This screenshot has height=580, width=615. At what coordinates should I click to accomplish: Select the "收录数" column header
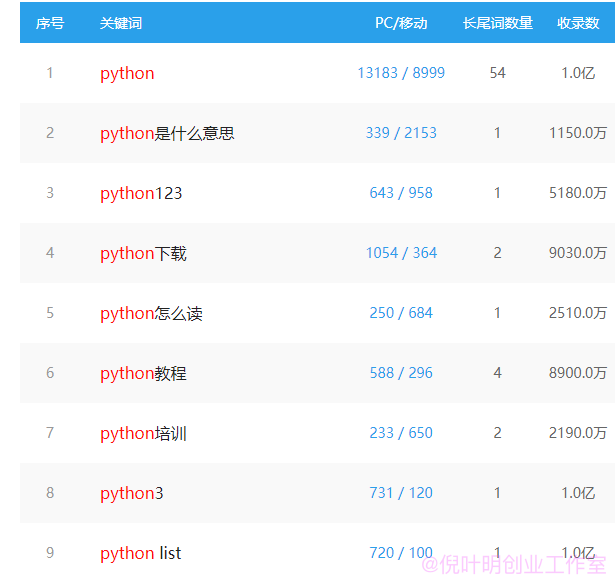(578, 23)
